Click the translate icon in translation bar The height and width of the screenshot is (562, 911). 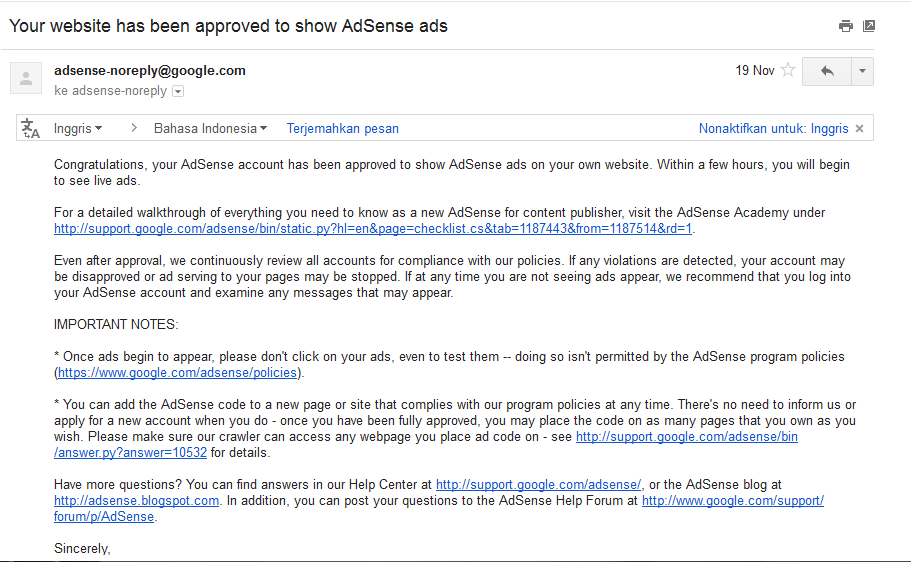point(30,128)
